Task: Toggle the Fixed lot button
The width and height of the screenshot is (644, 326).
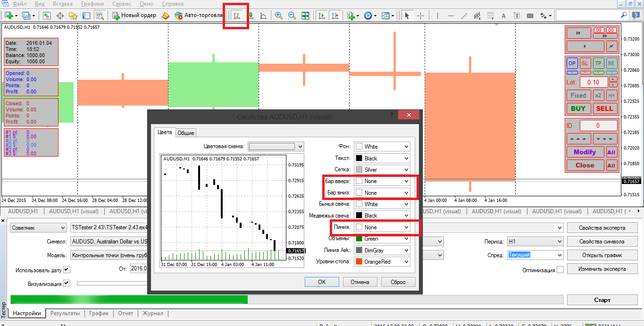Action: click(578, 95)
